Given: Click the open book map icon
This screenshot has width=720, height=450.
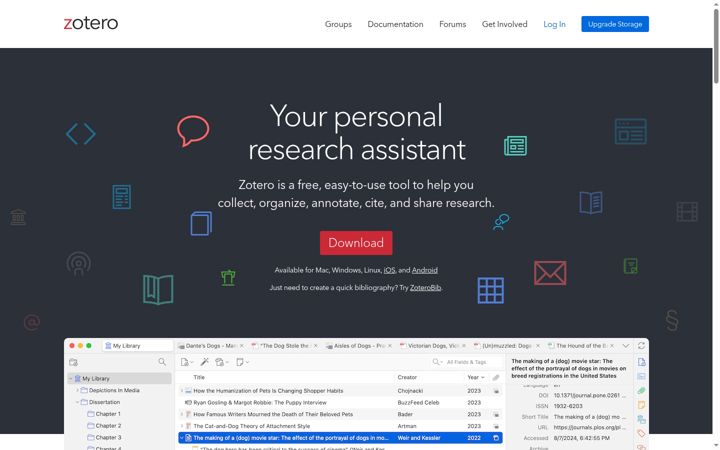Looking at the screenshot, I should (158, 289).
